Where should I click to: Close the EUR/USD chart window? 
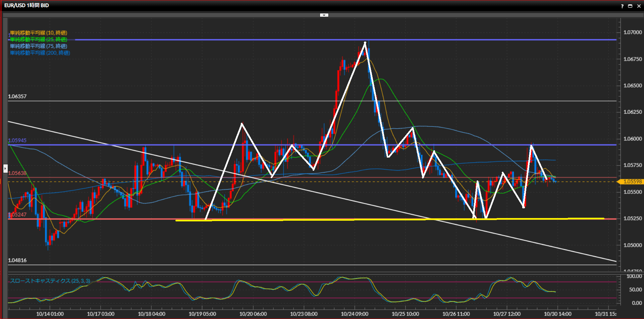click(639, 6)
